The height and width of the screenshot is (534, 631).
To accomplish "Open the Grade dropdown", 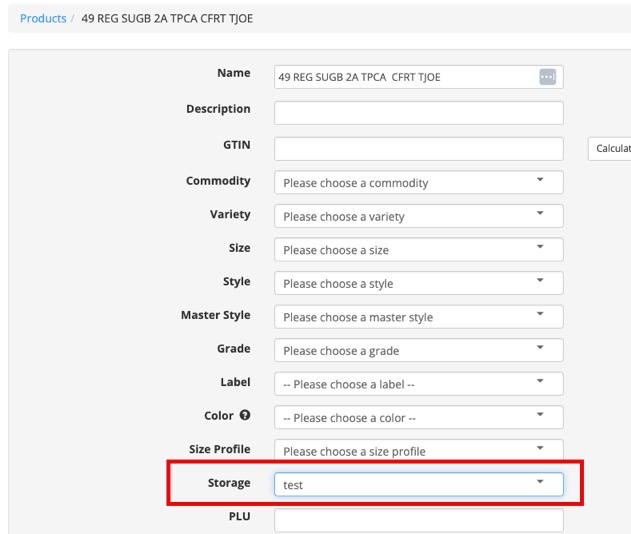I will coord(418,350).
